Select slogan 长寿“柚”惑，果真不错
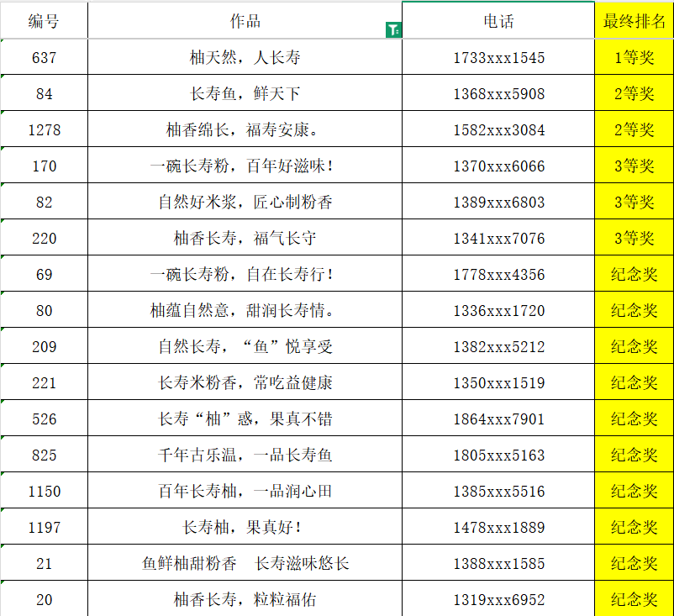Screen dimensions: 674x616 245,419
